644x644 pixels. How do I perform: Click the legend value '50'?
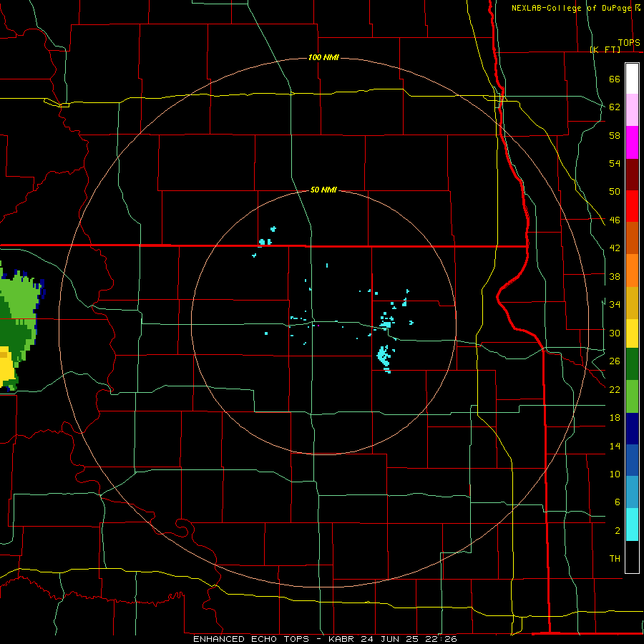click(x=615, y=192)
